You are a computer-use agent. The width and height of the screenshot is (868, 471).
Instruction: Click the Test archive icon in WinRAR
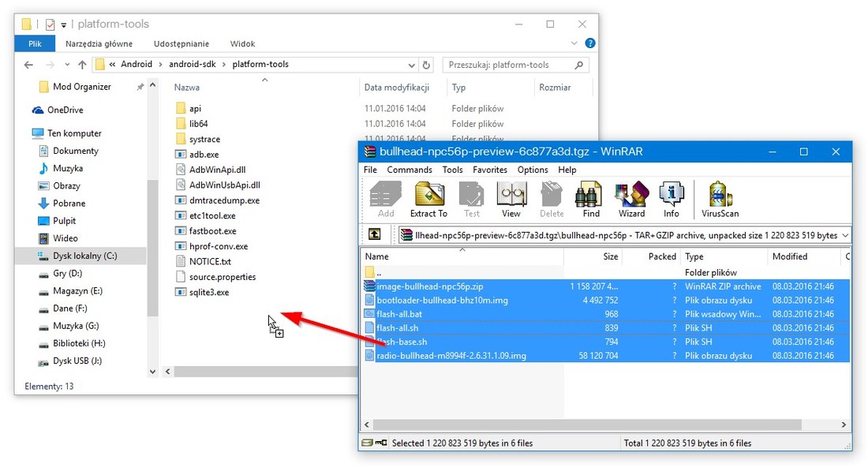click(472, 200)
